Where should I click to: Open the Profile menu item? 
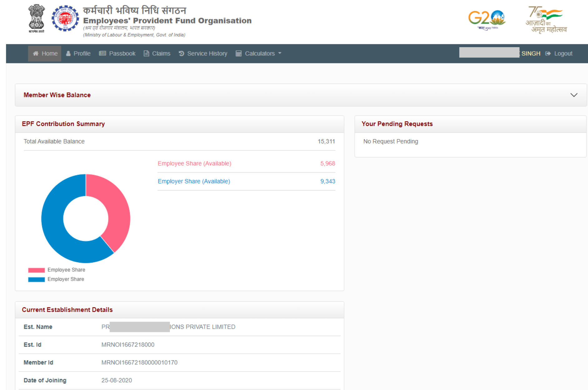point(78,53)
